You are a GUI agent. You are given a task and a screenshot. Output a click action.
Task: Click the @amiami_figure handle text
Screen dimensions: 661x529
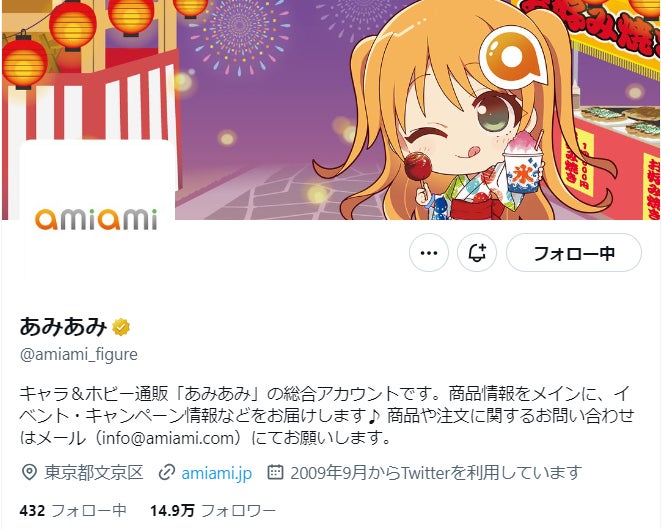(79, 354)
